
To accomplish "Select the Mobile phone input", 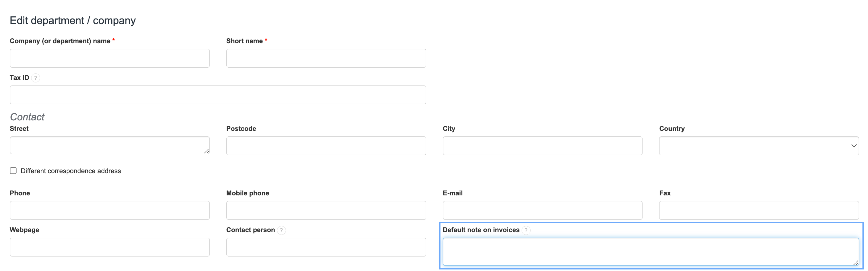I will (x=326, y=210).
